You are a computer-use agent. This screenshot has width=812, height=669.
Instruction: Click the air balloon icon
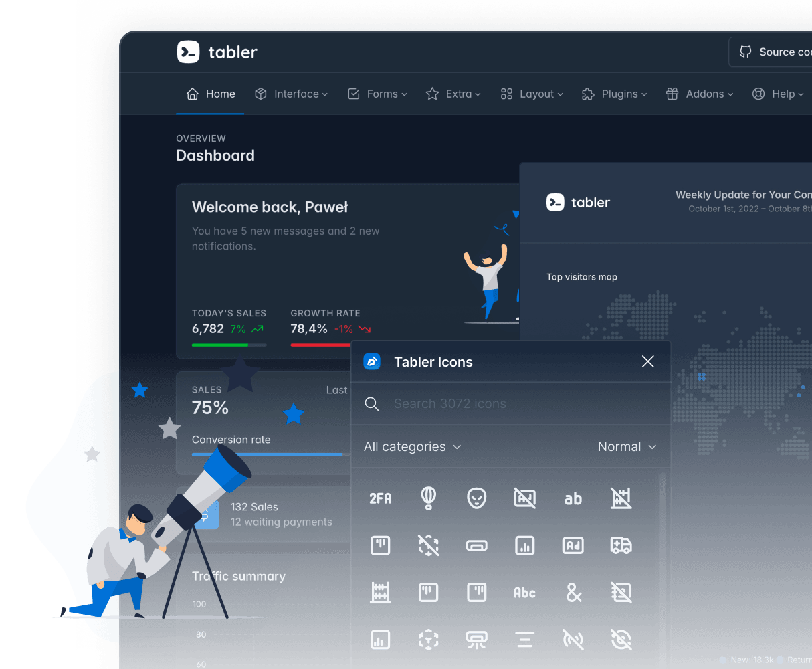coord(429,498)
